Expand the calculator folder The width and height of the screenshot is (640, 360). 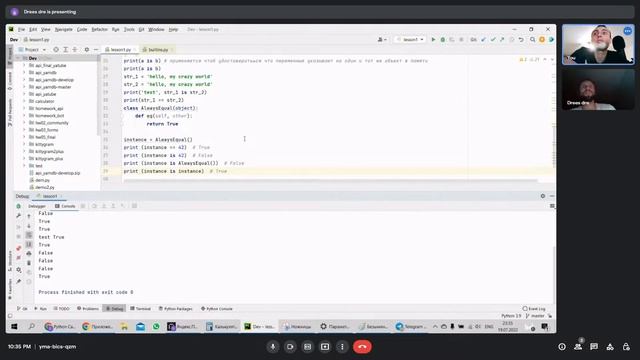[x=24, y=101]
